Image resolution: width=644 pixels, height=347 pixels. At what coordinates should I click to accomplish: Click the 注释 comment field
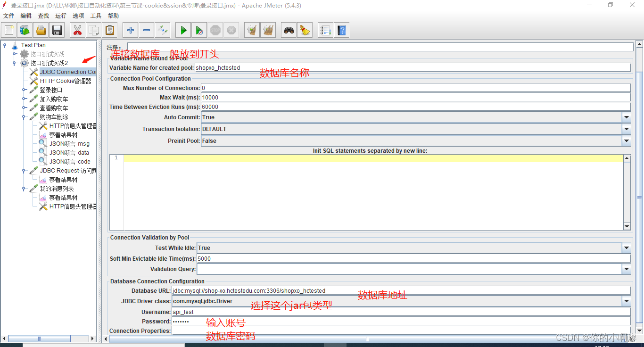click(x=380, y=47)
